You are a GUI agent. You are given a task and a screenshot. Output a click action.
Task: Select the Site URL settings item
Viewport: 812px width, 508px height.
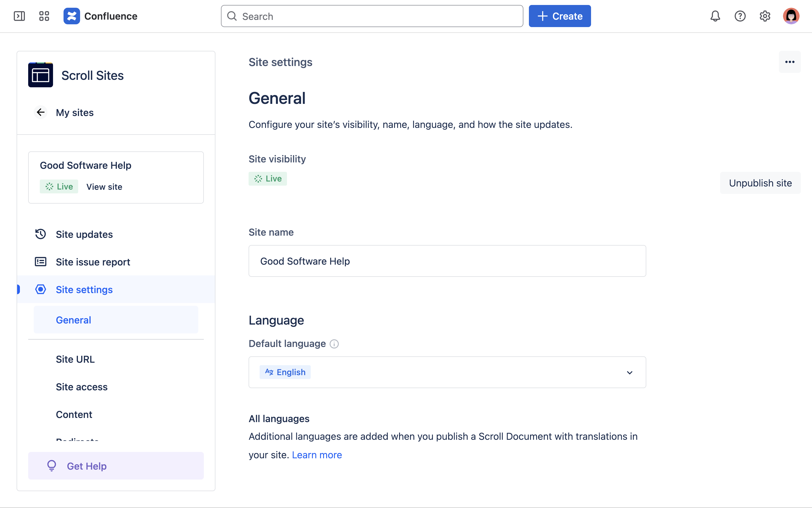75,359
